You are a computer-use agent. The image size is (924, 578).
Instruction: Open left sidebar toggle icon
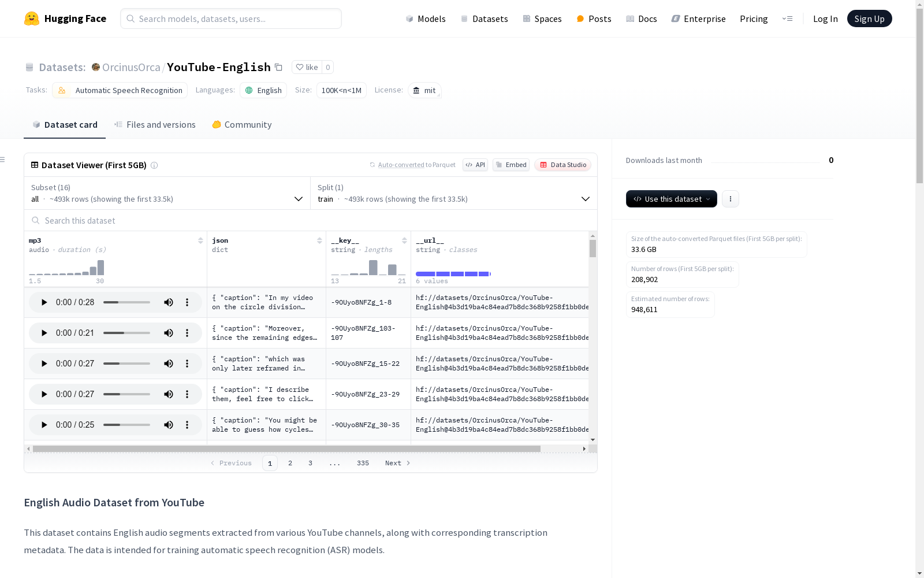3,160
